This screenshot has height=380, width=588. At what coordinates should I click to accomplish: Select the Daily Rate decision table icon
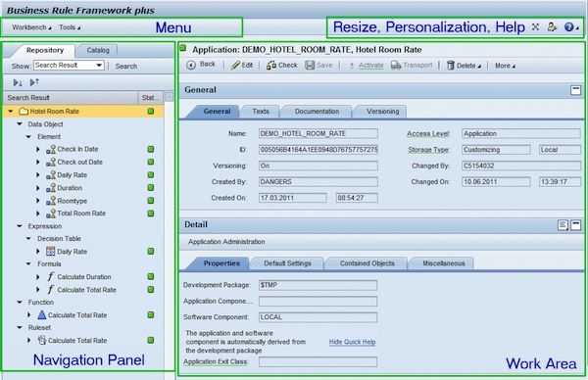tap(51, 251)
